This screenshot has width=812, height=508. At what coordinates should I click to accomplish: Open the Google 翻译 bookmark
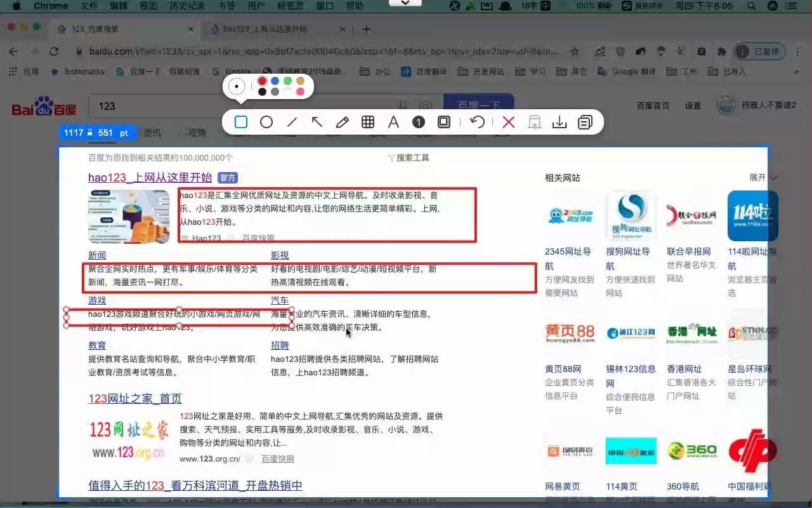click(628, 72)
